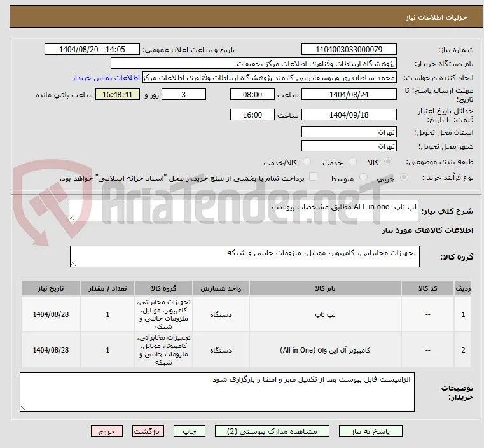Click the price validity date 1404/09/18
The image size is (484, 448).
point(349,115)
